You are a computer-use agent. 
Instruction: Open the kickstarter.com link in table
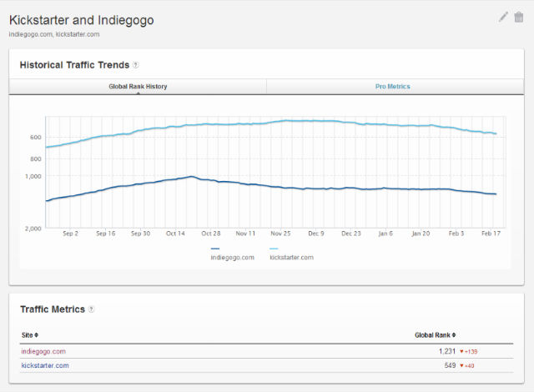45,365
